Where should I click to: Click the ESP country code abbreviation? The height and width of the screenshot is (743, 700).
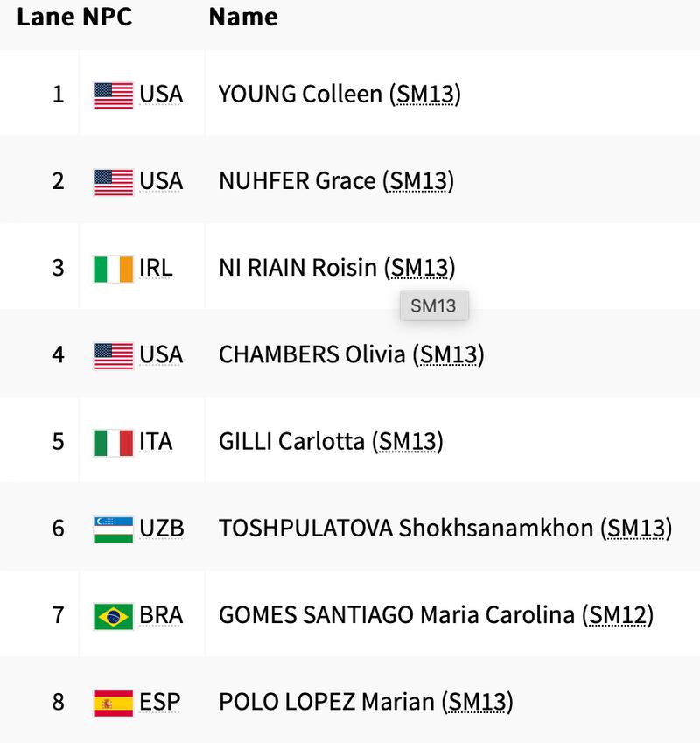click(x=159, y=702)
